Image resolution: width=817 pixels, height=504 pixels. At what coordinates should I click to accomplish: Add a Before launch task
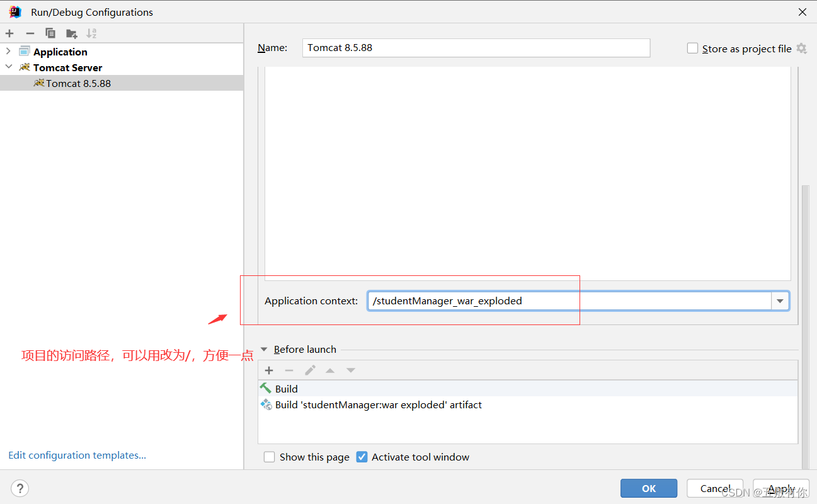pos(269,370)
